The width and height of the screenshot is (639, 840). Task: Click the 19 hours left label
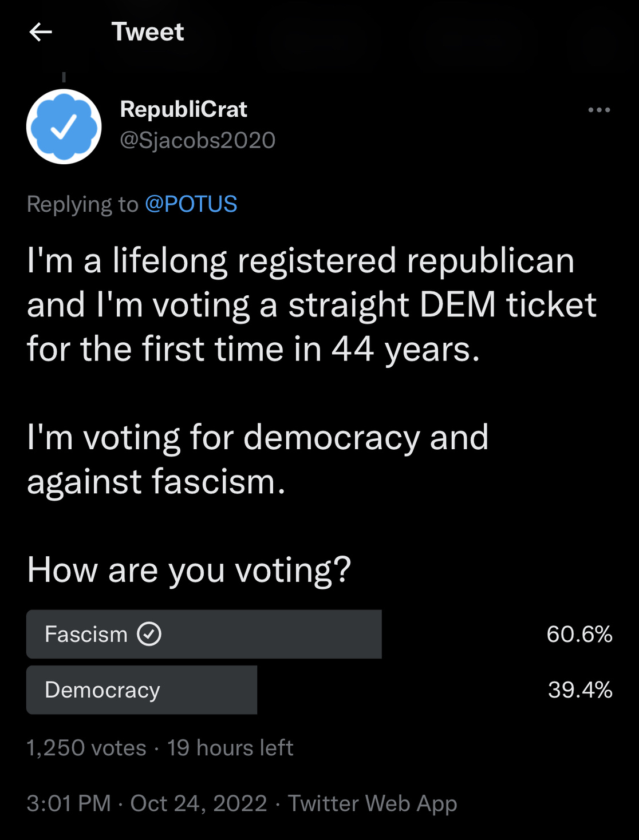point(230,748)
